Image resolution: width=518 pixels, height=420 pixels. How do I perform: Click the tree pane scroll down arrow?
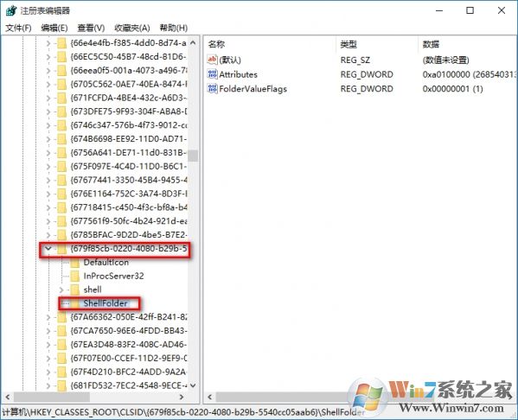click(x=193, y=385)
